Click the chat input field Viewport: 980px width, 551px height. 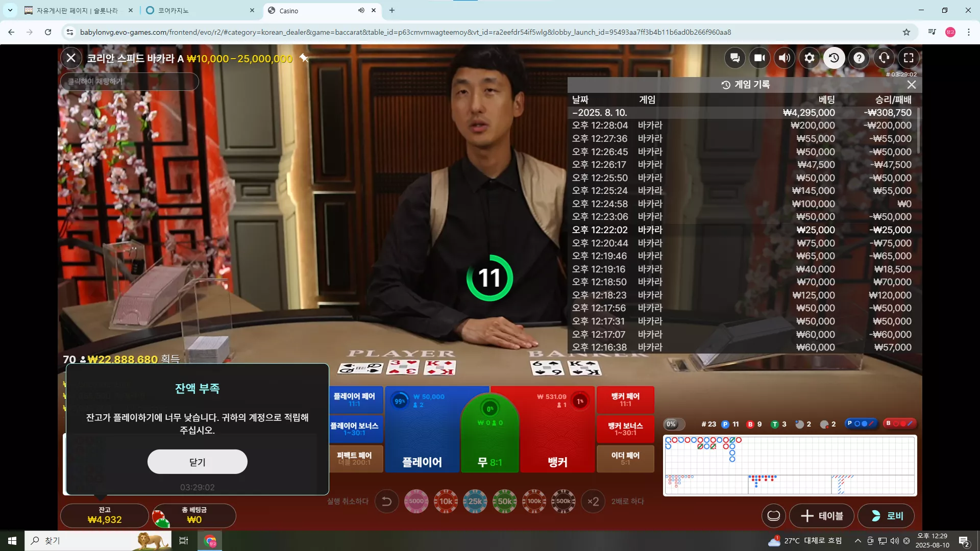(130, 82)
